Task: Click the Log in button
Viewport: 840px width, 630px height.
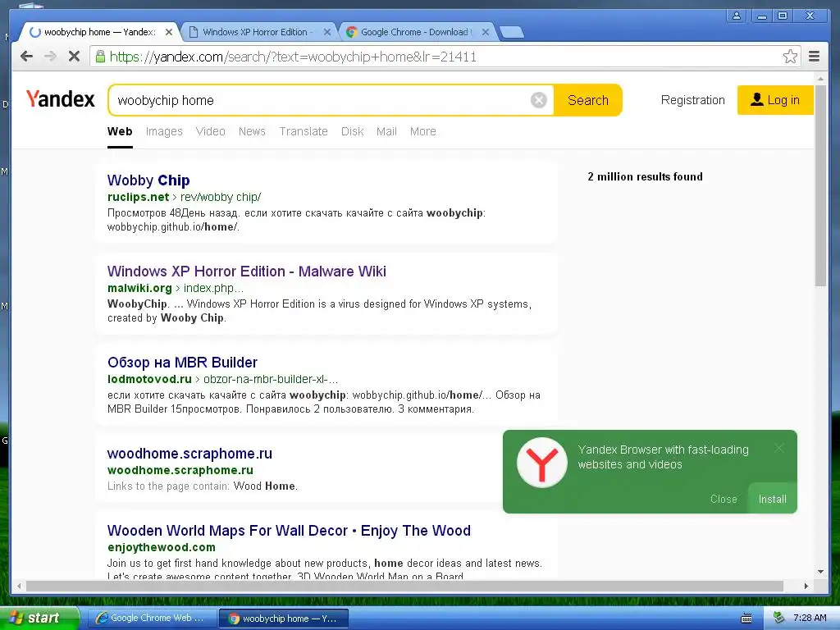Action: 774,100
